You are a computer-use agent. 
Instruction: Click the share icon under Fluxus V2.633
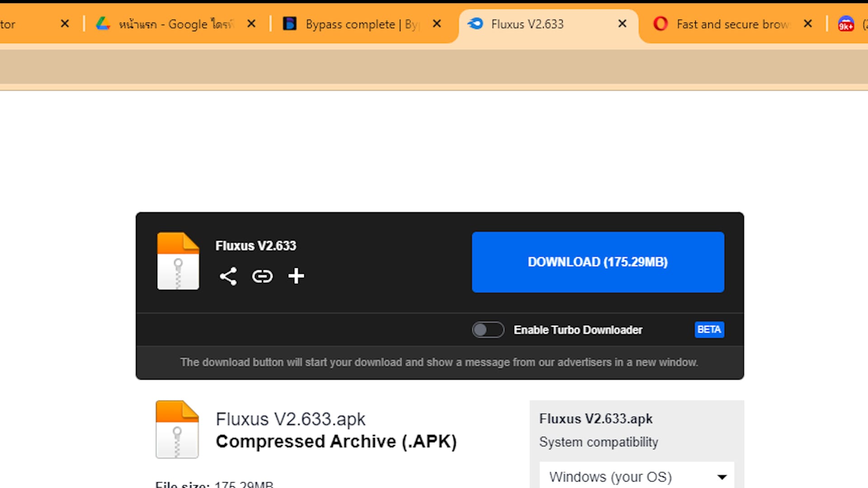pos(228,276)
